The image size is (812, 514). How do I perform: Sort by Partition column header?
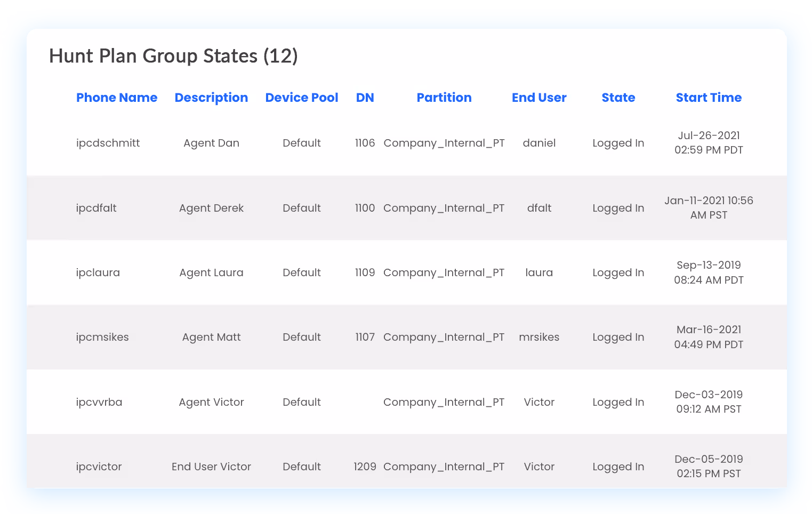click(444, 98)
